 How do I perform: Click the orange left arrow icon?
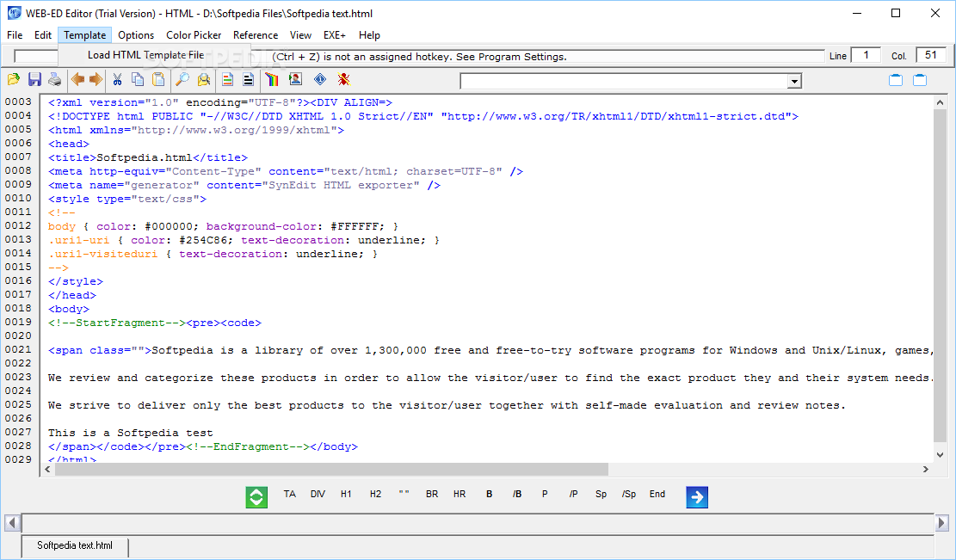(77, 79)
